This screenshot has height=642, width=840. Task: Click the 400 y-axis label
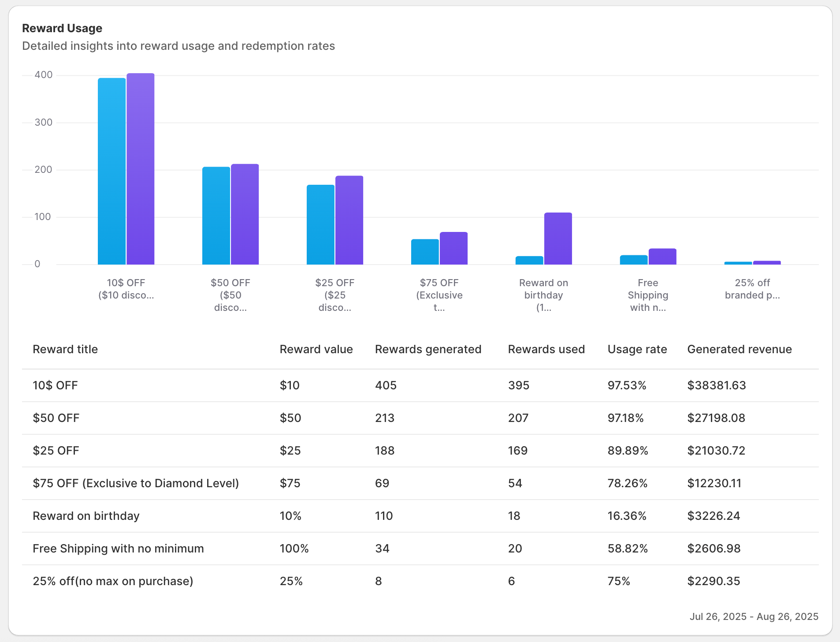44,75
